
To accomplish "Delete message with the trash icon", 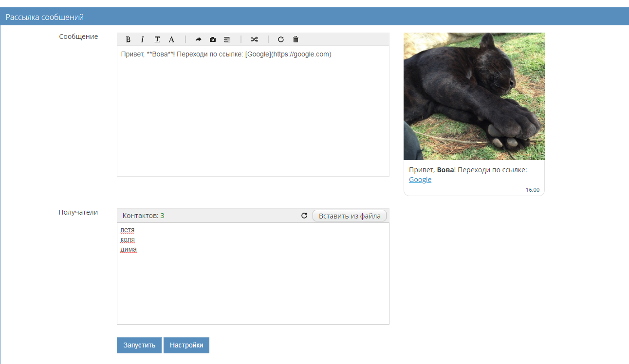I will pyautogui.click(x=296, y=39).
